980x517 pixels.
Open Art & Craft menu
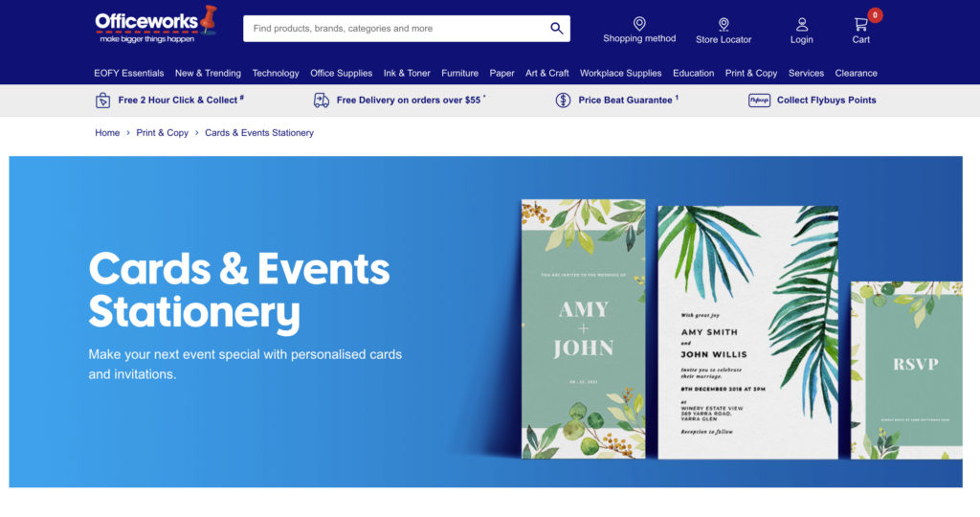pyautogui.click(x=546, y=73)
